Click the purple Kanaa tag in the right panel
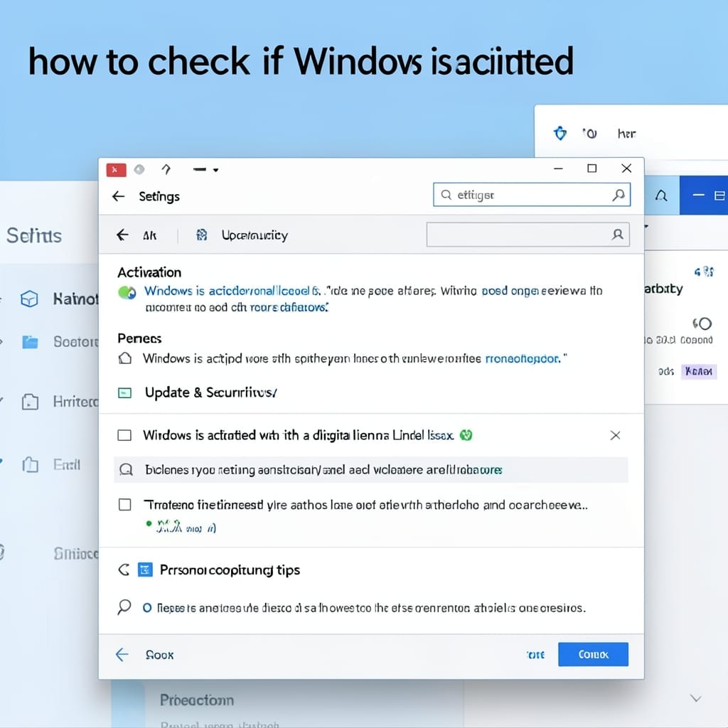 (x=699, y=371)
